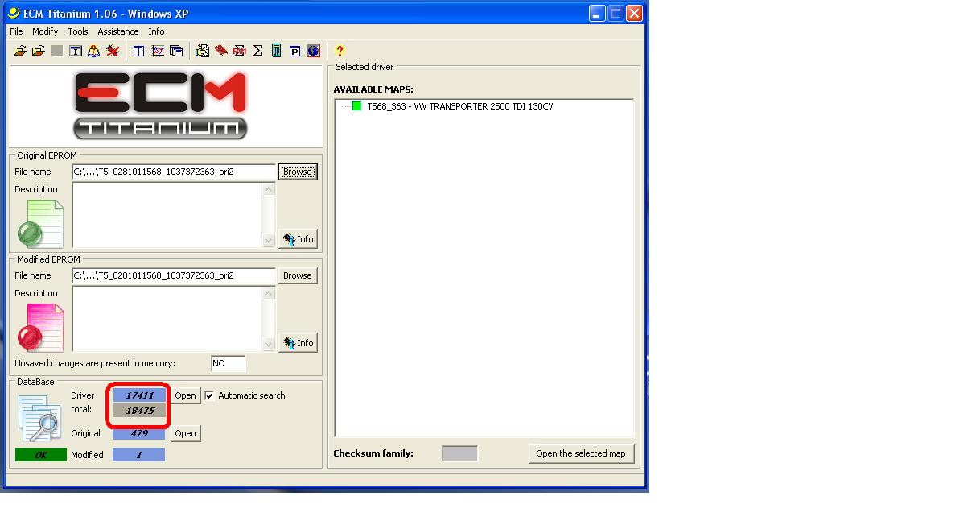Screen dimensions: 980x517
Task: Open the graph chart view icon
Action: [x=158, y=51]
